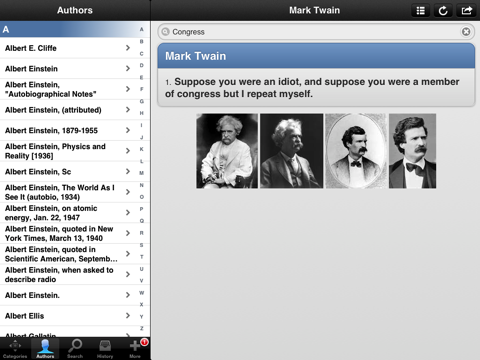Tap the refresh icon in top bar

[443, 11]
